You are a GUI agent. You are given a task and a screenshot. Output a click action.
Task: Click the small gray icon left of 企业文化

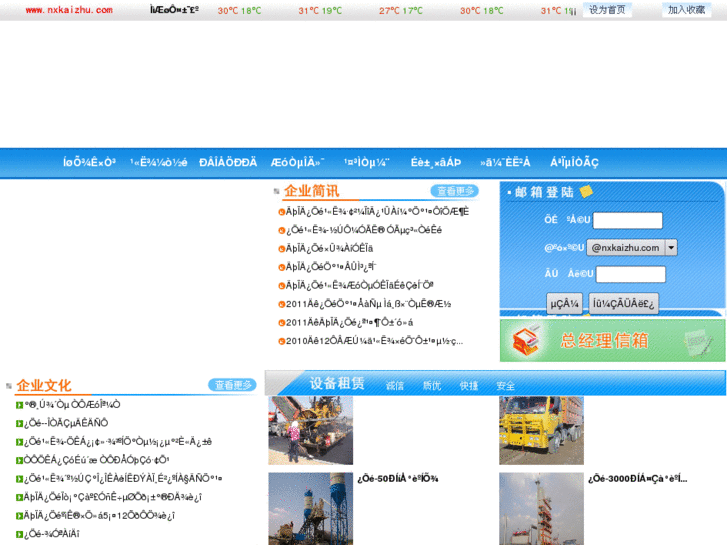(x=9, y=386)
